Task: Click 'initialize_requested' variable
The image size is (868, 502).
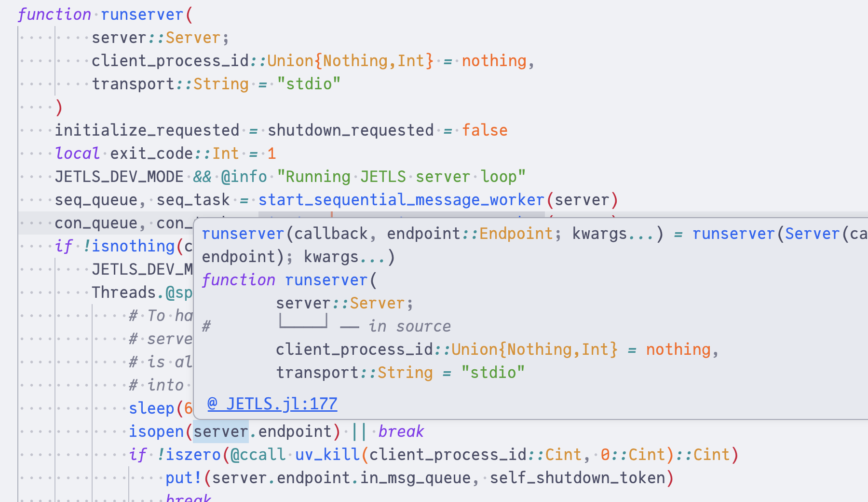Action: [x=147, y=130]
